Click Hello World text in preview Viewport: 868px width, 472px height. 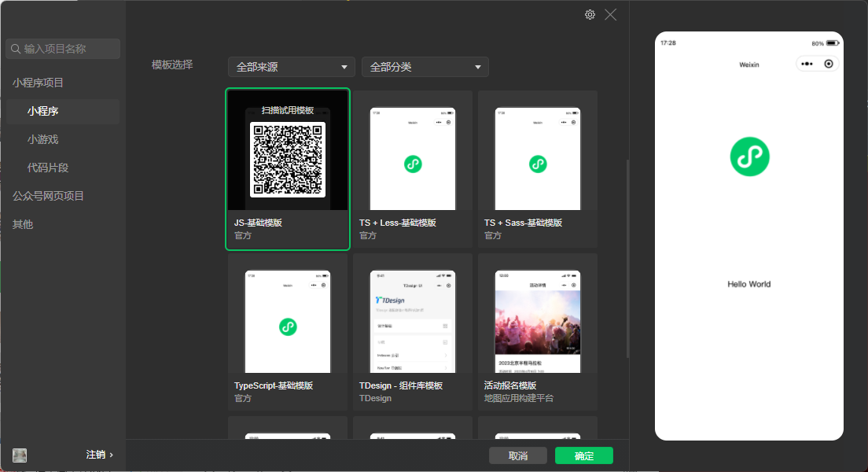click(749, 284)
